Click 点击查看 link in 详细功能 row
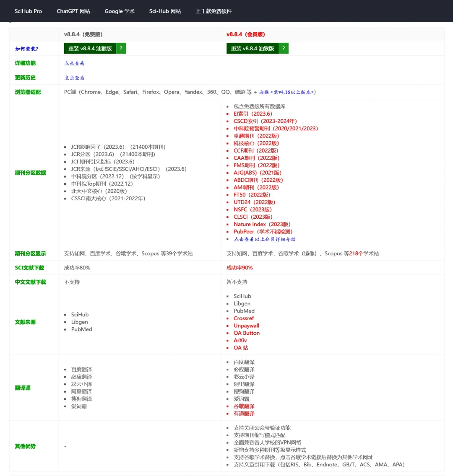Viewport: 453px width, 476px height. (74, 63)
